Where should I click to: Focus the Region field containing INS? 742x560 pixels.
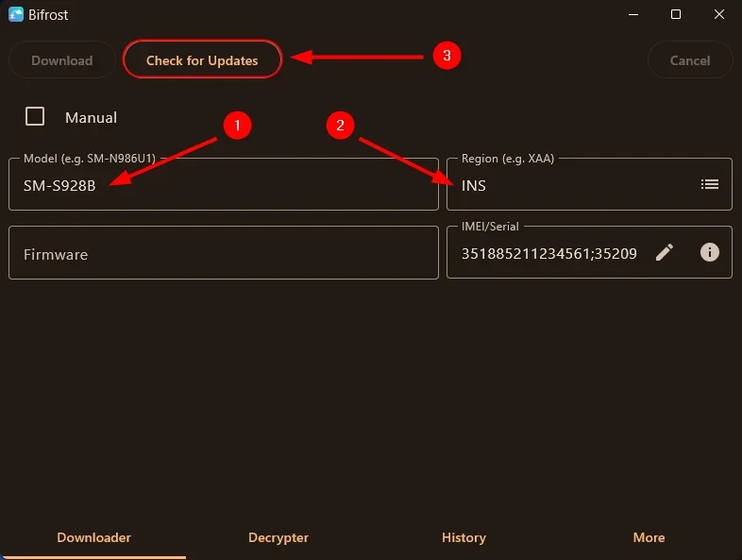tap(589, 184)
